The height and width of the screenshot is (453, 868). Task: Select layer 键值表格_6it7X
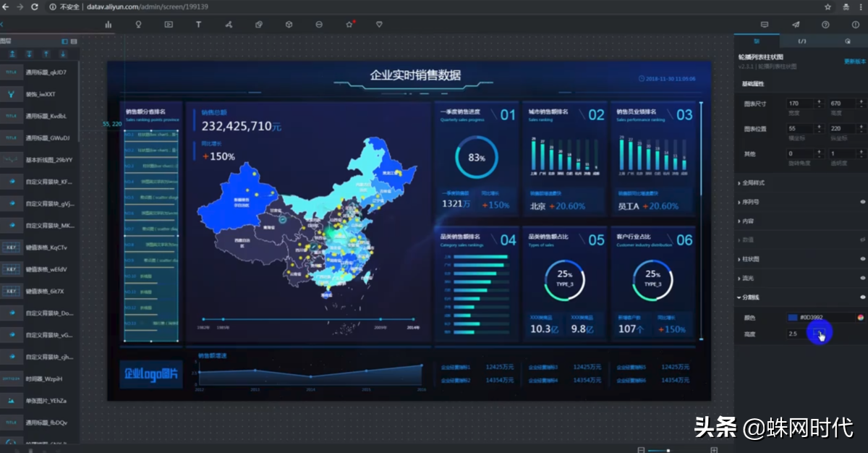(39, 291)
